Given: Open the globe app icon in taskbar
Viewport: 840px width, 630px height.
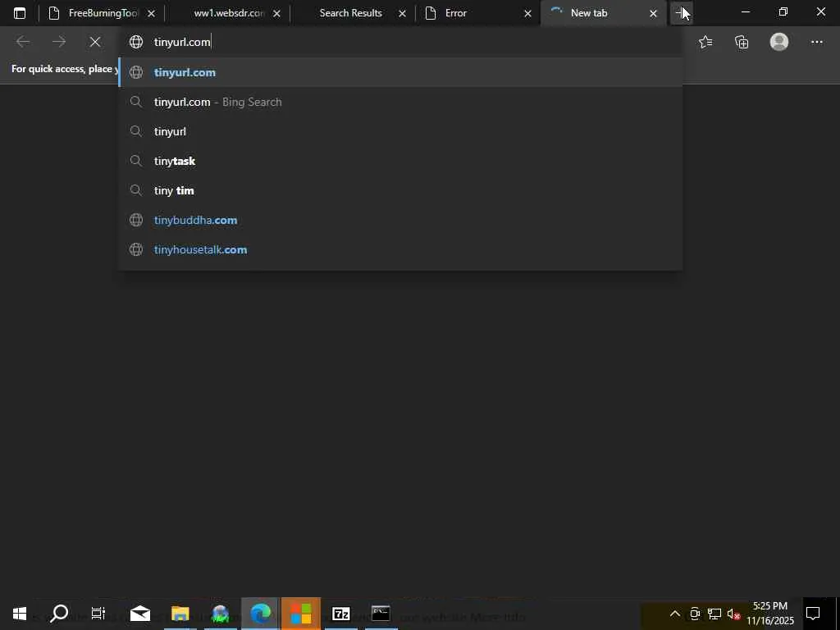Looking at the screenshot, I should pyautogui.click(x=220, y=614).
